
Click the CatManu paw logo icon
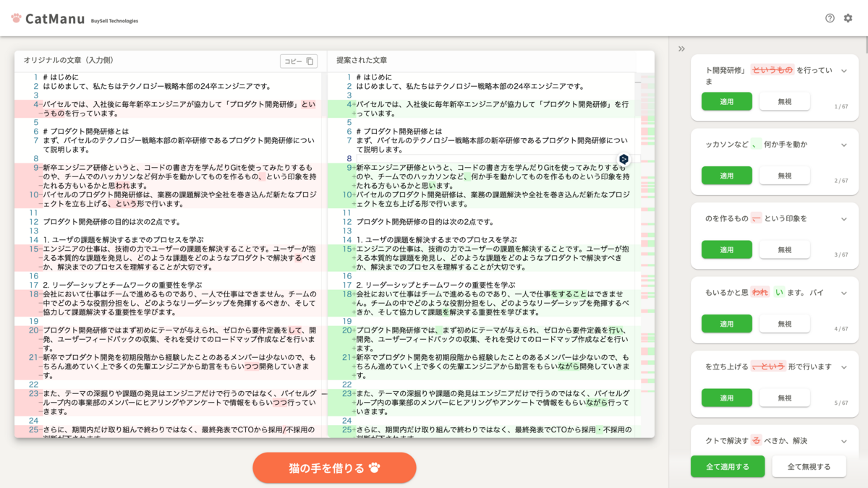pyautogui.click(x=16, y=18)
